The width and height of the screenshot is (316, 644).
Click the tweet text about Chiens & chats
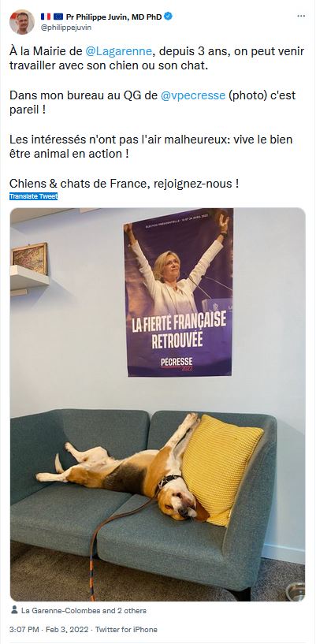click(x=124, y=183)
